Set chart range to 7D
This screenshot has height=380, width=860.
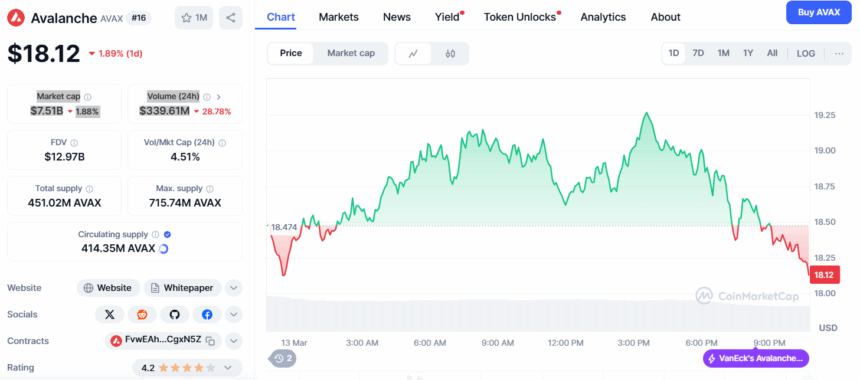coord(698,53)
